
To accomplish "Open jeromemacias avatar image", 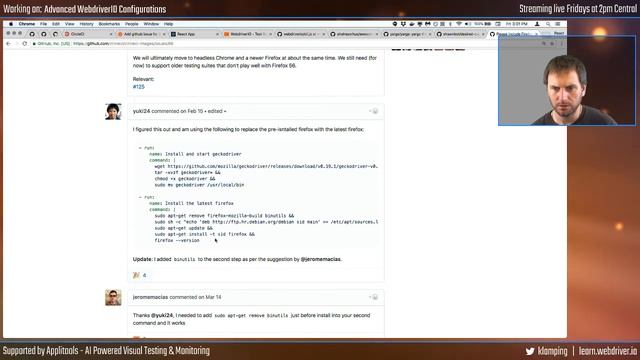I will click(113, 298).
